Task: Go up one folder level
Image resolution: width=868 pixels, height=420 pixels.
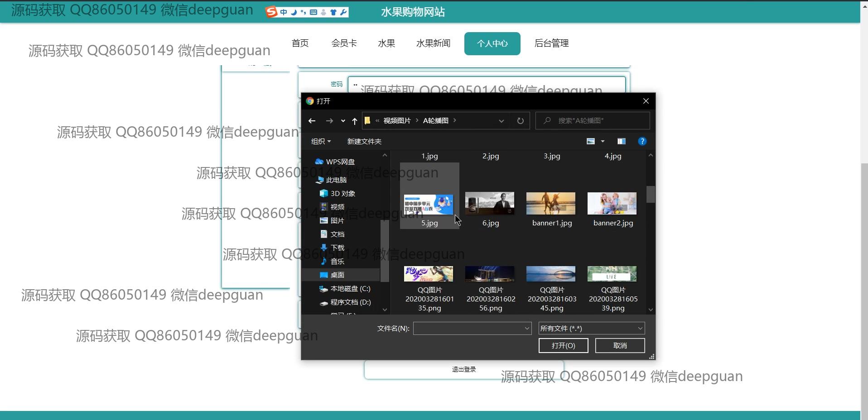Action: click(x=354, y=121)
